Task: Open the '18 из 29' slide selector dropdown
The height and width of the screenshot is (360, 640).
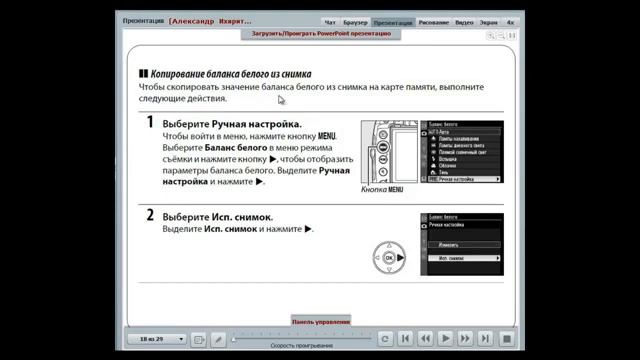Action: pos(157,339)
